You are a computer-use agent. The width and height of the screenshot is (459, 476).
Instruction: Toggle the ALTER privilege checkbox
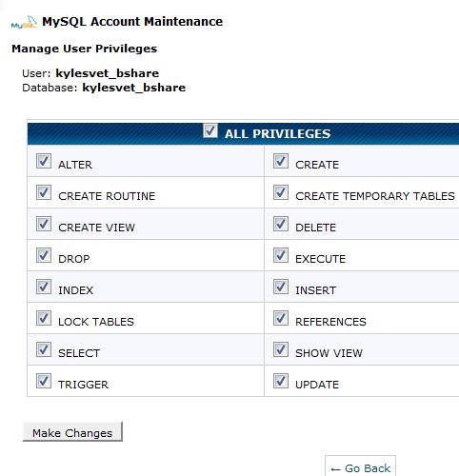(x=44, y=161)
